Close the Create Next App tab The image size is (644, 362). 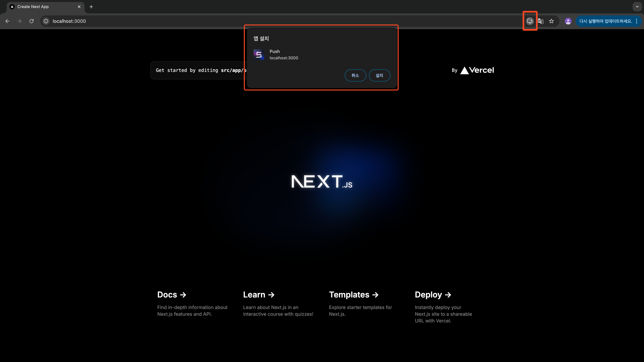tap(79, 7)
